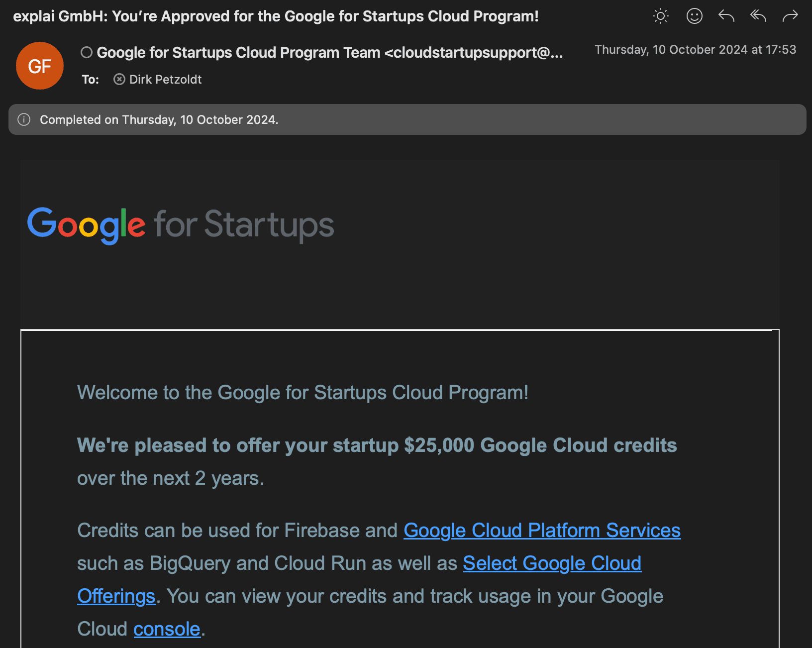Image resolution: width=812 pixels, height=648 pixels.
Task: Click the Reply arrow icon
Action: point(726,16)
